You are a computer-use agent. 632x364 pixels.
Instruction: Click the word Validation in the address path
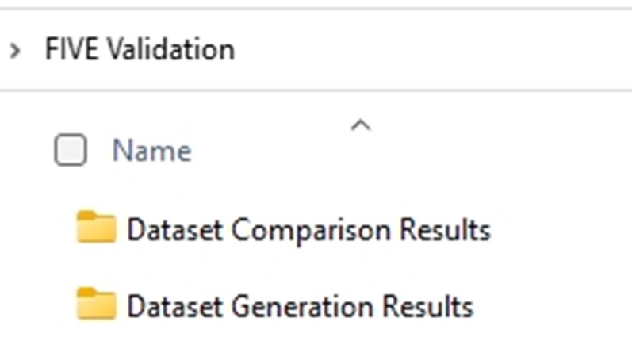(170, 49)
